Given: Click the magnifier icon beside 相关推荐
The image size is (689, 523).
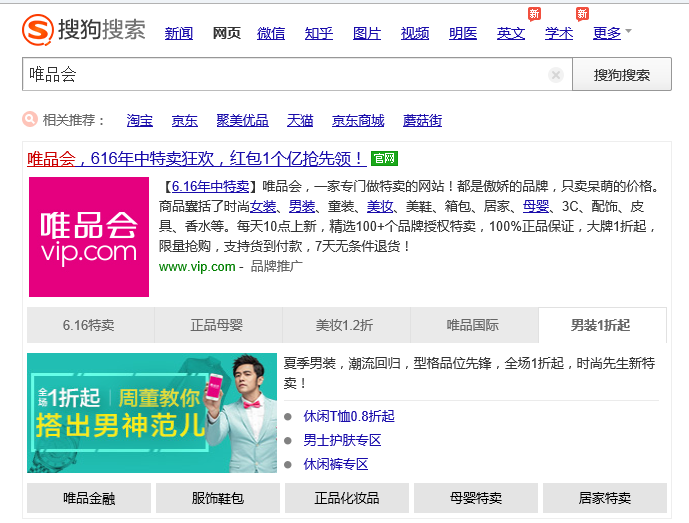Looking at the screenshot, I should tap(30, 120).
